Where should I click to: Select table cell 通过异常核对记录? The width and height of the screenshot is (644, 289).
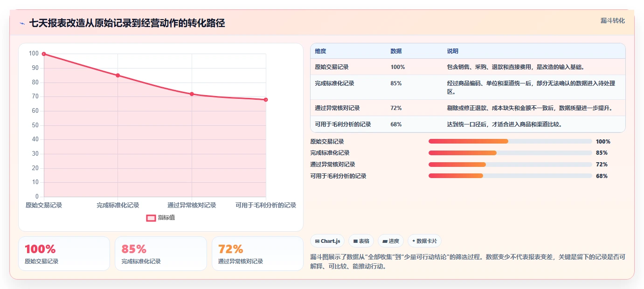point(337,108)
